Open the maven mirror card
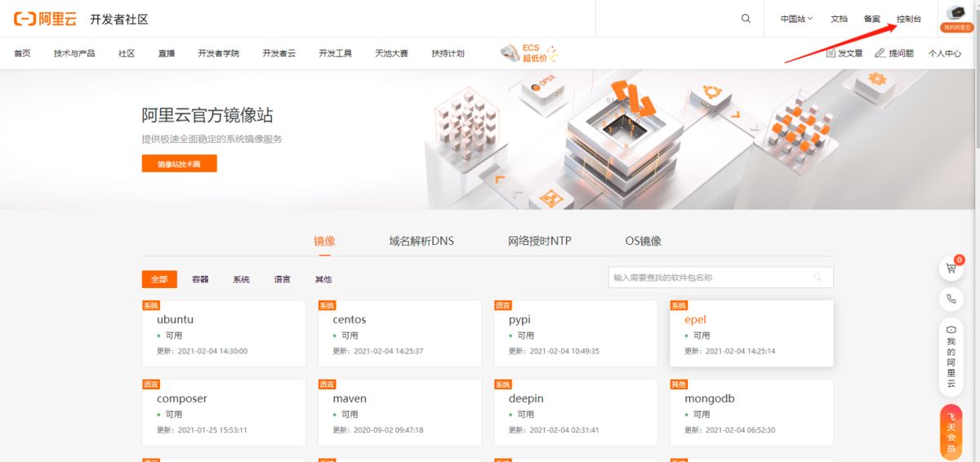The height and width of the screenshot is (462, 980). 399,412
